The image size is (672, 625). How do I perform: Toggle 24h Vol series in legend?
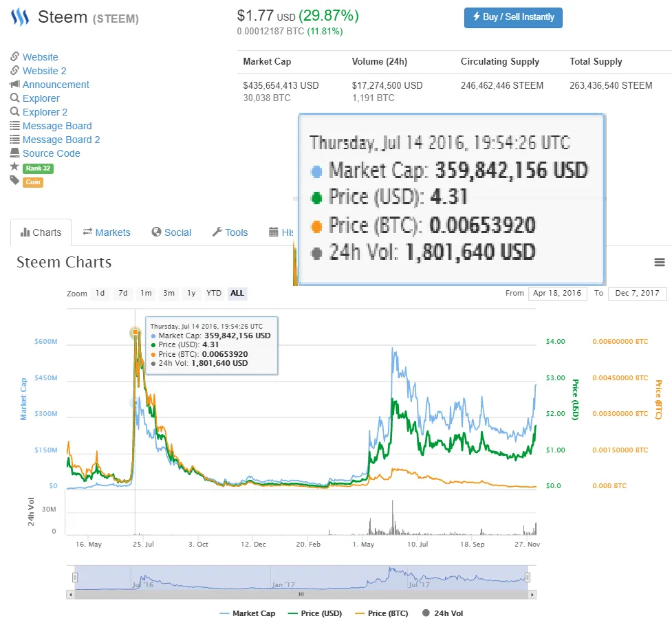click(x=443, y=613)
